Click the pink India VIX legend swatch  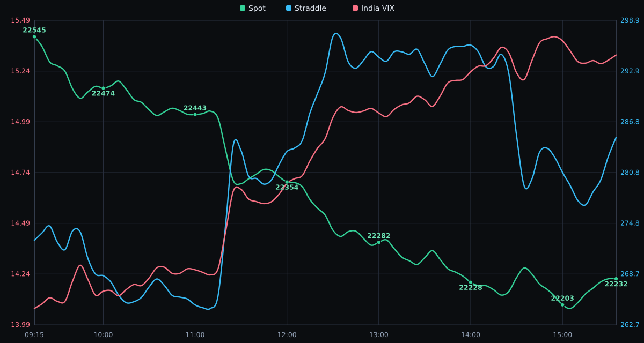(x=355, y=8)
